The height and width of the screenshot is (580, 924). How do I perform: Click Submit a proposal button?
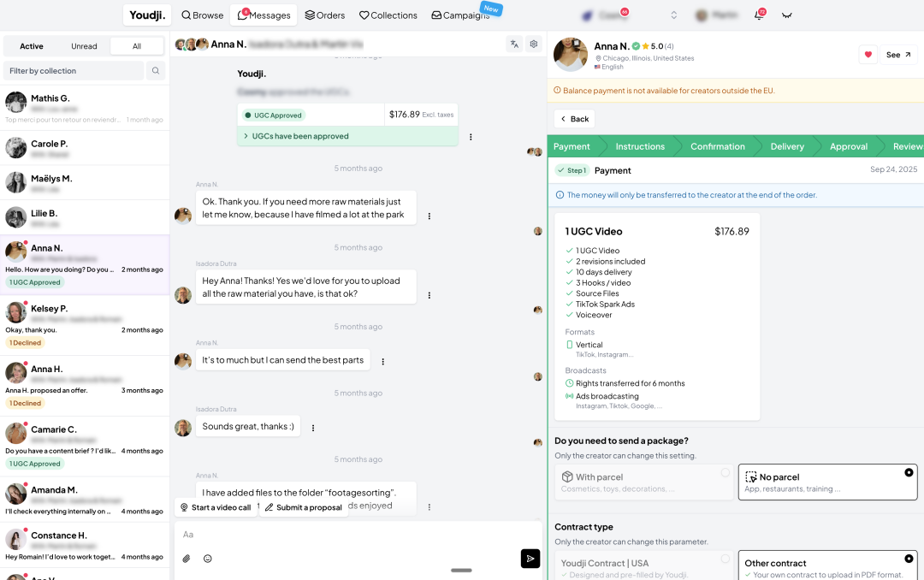point(303,507)
